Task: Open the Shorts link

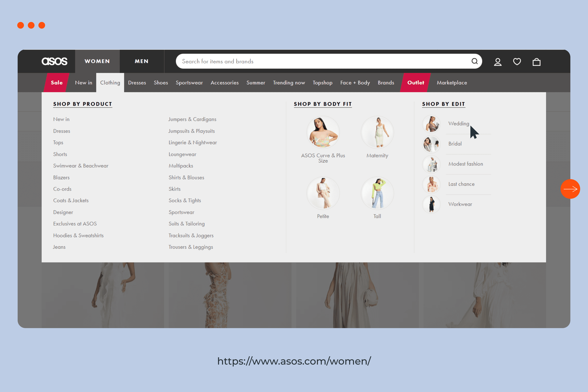Action: point(60,154)
